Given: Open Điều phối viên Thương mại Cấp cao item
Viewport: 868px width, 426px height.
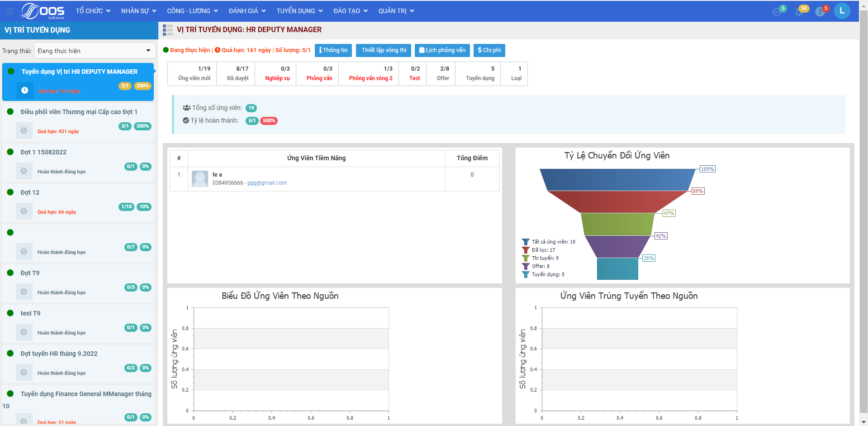Looking at the screenshot, I should tap(78, 122).
